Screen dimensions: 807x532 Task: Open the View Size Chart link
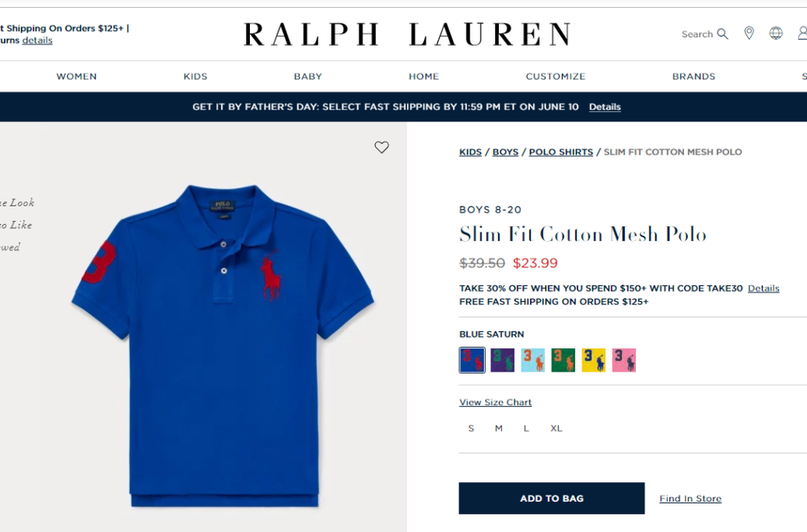point(495,402)
